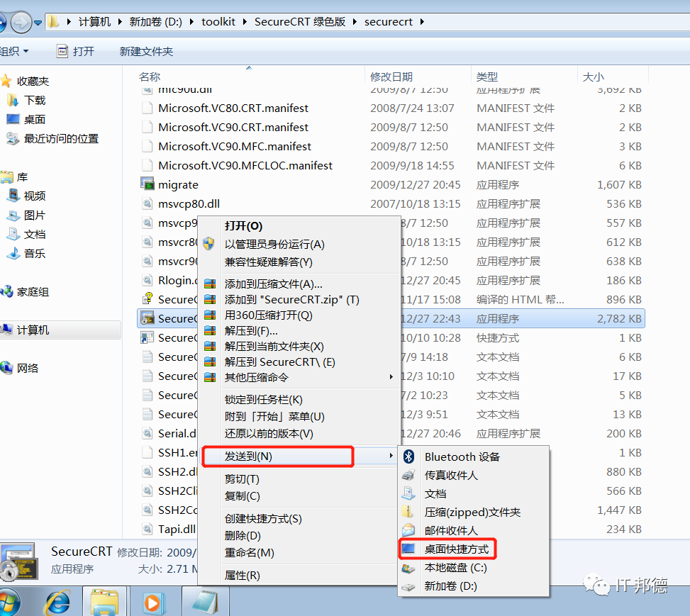Click the migrate application icon

[148, 184]
